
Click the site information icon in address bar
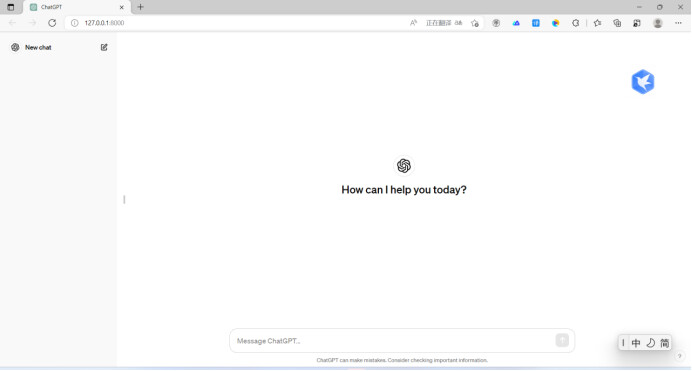[x=75, y=23]
